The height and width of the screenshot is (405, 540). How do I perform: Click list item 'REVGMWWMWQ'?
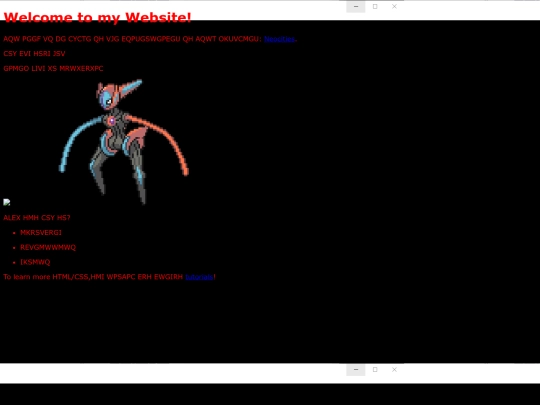click(48, 247)
